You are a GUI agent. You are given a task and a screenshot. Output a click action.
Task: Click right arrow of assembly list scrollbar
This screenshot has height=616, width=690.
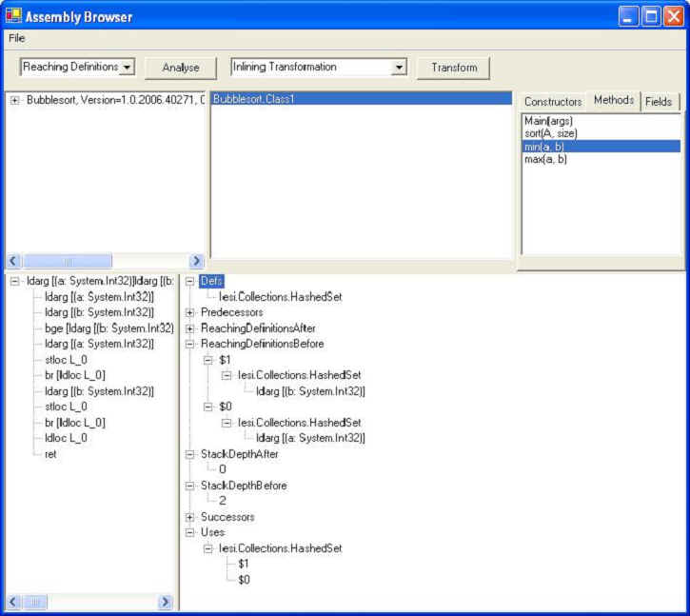(x=197, y=261)
